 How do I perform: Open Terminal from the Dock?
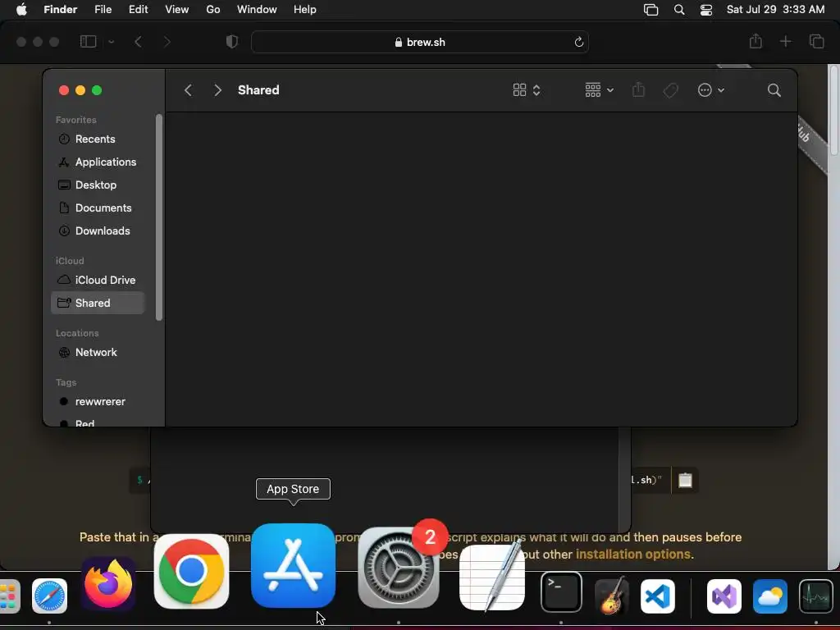pos(561,592)
